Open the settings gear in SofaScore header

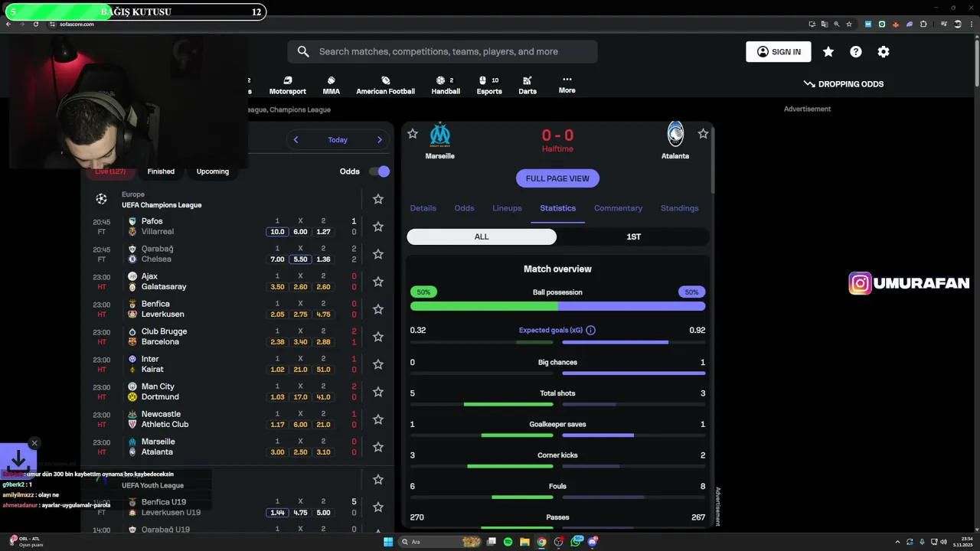click(x=884, y=52)
